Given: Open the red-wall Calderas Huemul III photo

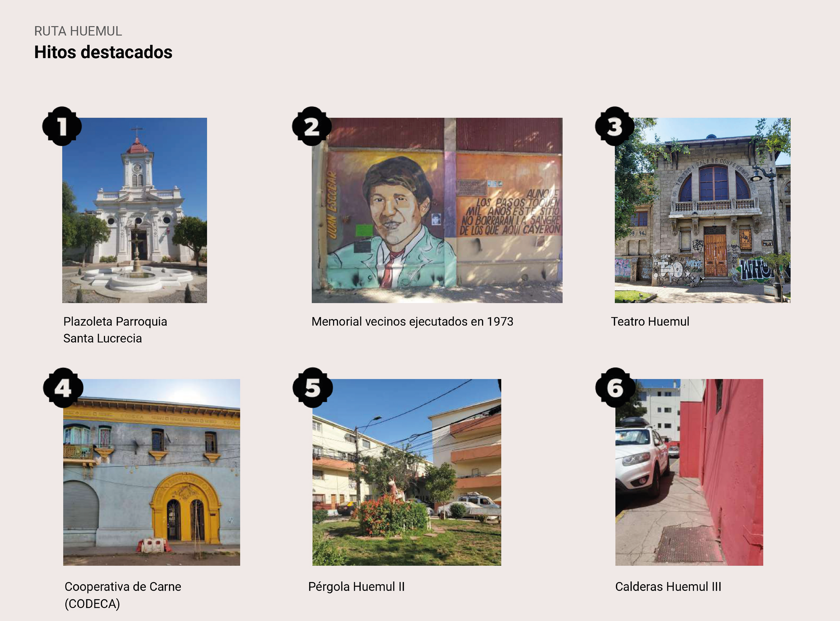Looking at the screenshot, I should coord(689,472).
